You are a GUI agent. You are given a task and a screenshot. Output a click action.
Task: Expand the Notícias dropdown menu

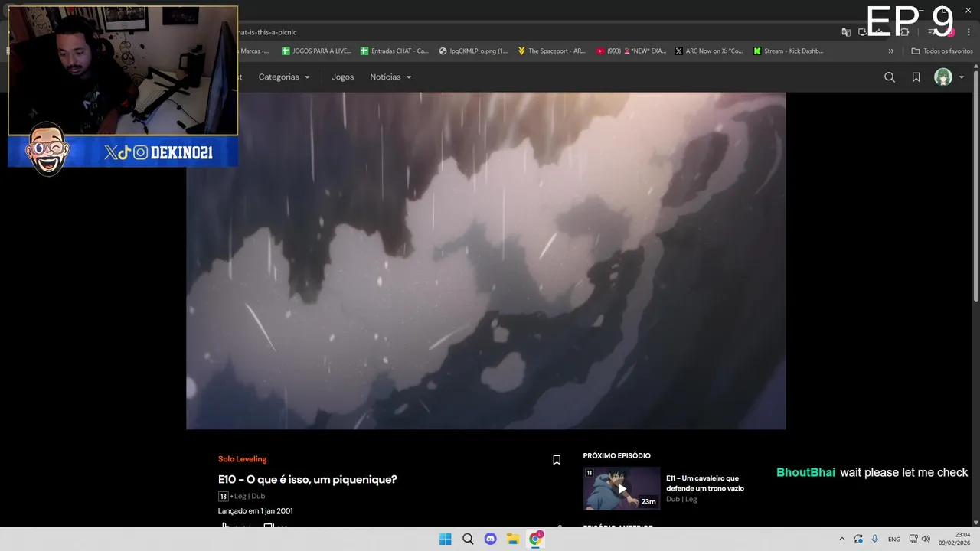click(390, 77)
